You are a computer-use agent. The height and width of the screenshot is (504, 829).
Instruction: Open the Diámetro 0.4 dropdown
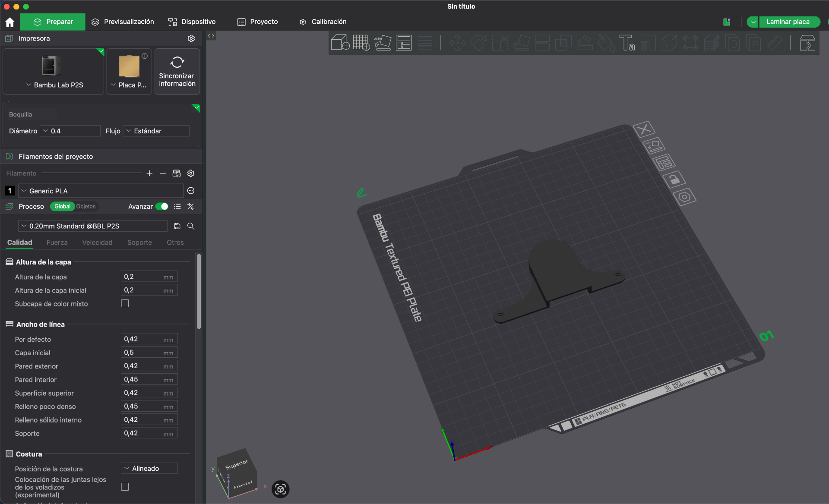[x=70, y=131]
